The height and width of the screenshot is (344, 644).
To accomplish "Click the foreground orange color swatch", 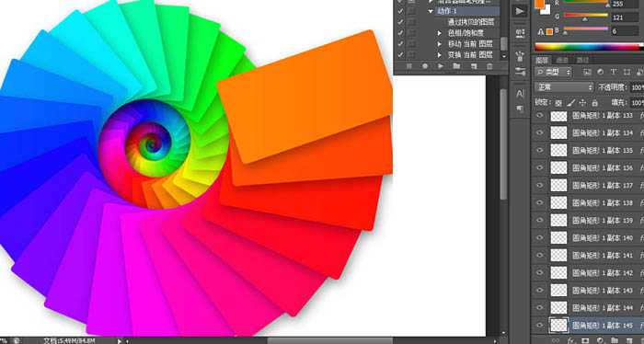I will tap(539, 4).
